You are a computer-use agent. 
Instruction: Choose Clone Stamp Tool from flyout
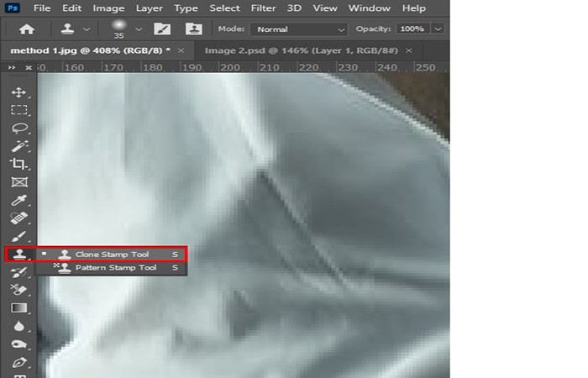112,255
